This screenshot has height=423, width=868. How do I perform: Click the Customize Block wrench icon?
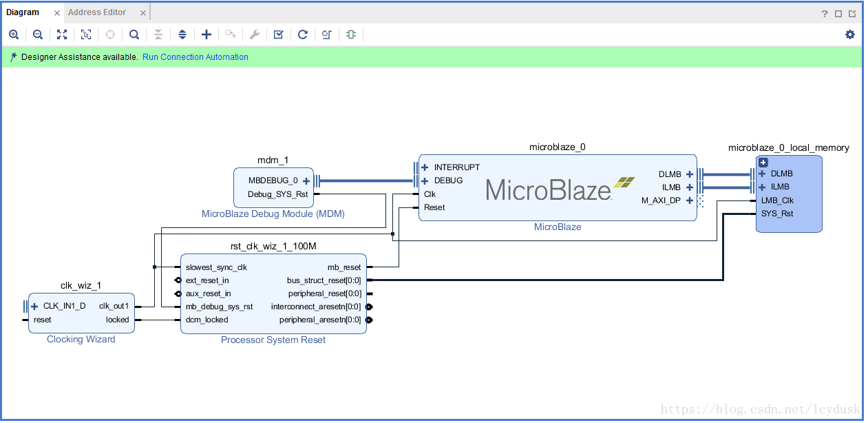(x=255, y=34)
